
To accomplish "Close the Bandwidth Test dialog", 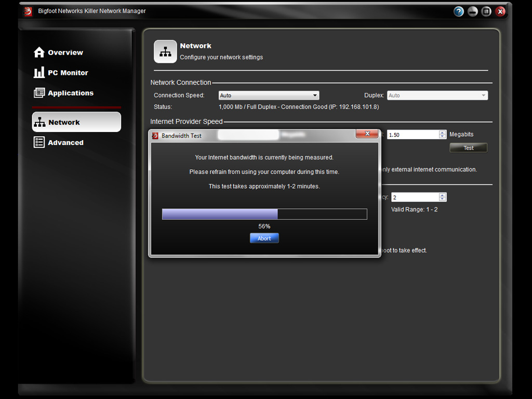I will [x=367, y=134].
